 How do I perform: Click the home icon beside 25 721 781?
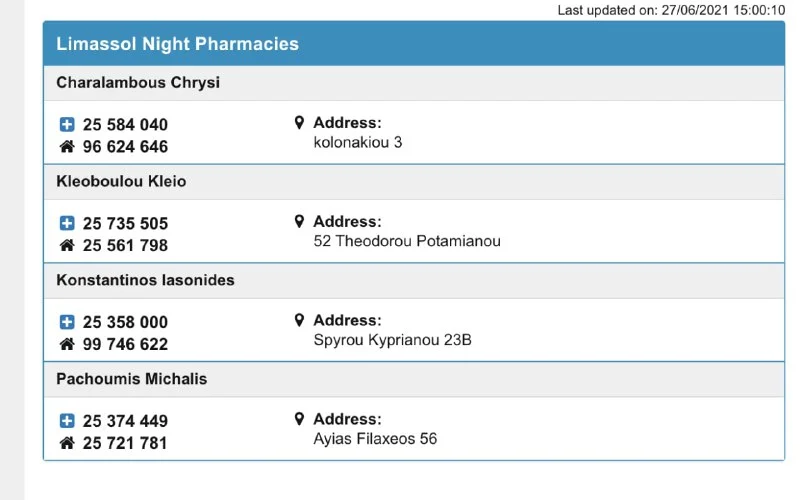pyautogui.click(x=67, y=443)
